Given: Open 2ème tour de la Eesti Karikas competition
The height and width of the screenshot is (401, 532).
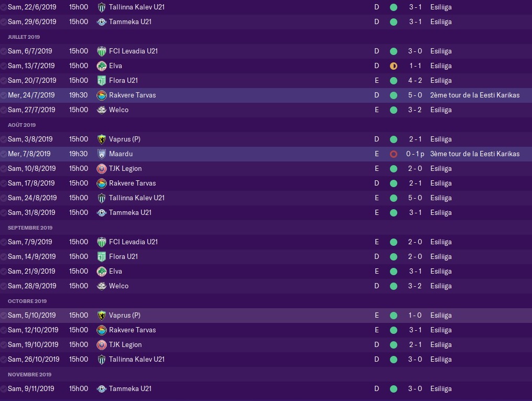Looking at the screenshot, I should 475,95.
